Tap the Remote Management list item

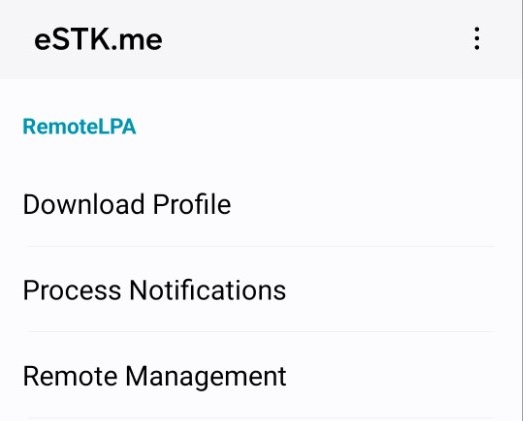[x=261, y=375]
